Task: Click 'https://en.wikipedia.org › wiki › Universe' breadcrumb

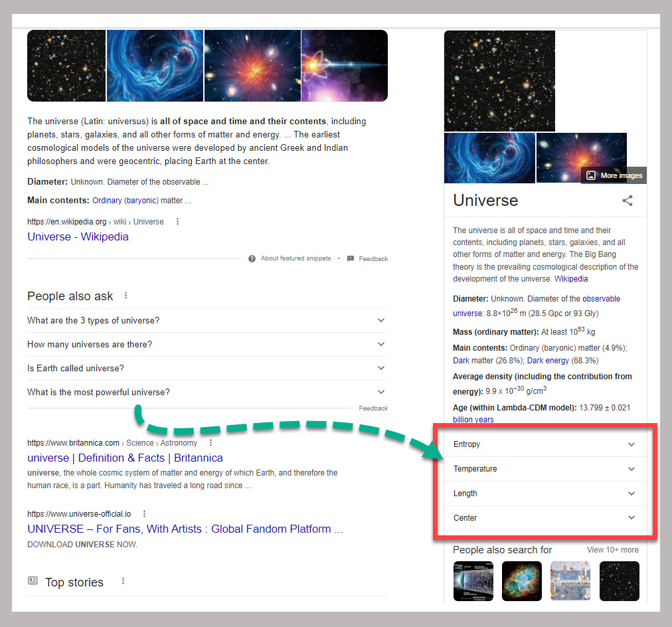Action: 96,222
